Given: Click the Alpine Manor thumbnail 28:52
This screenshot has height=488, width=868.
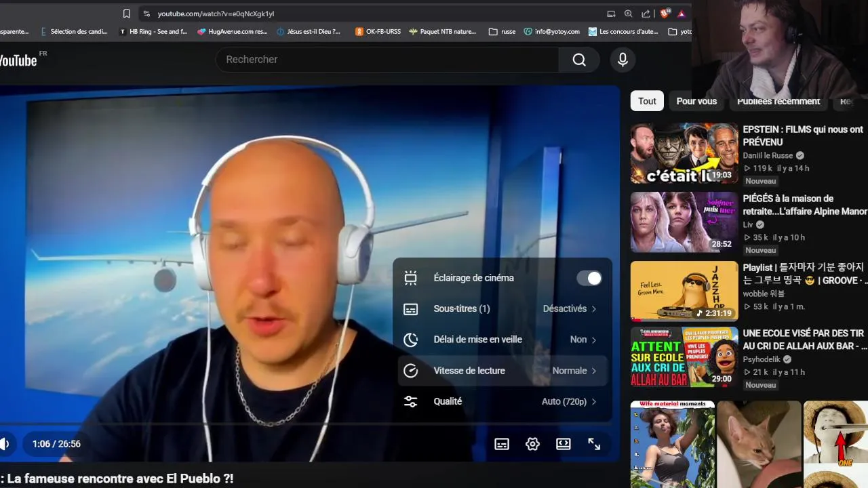Looking at the screenshot, I should 684,222.
